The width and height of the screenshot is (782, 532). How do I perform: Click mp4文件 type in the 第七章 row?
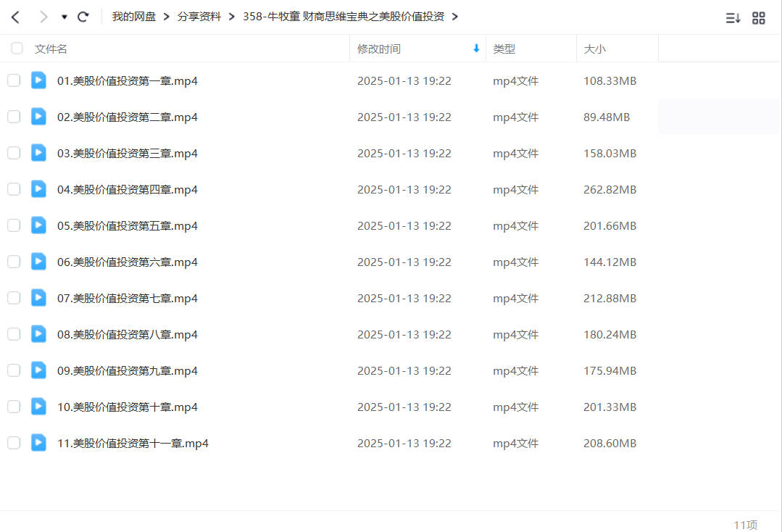click(x=516, y=298)
